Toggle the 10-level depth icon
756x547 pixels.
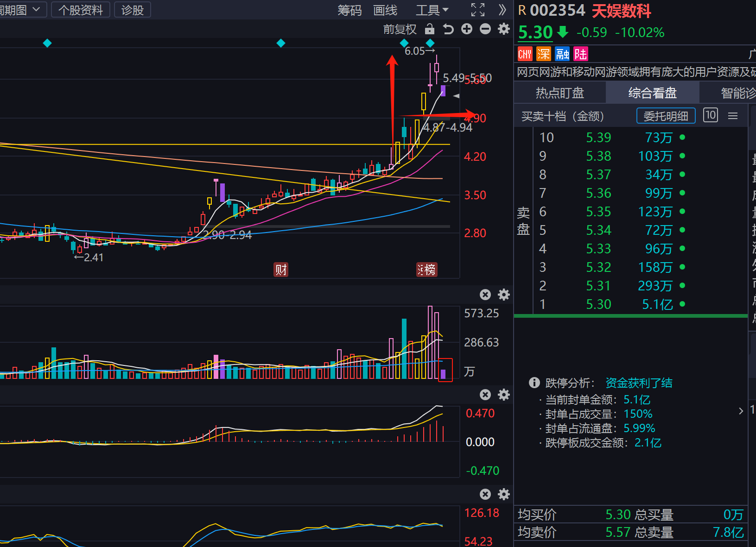click(x=711, y=115)
